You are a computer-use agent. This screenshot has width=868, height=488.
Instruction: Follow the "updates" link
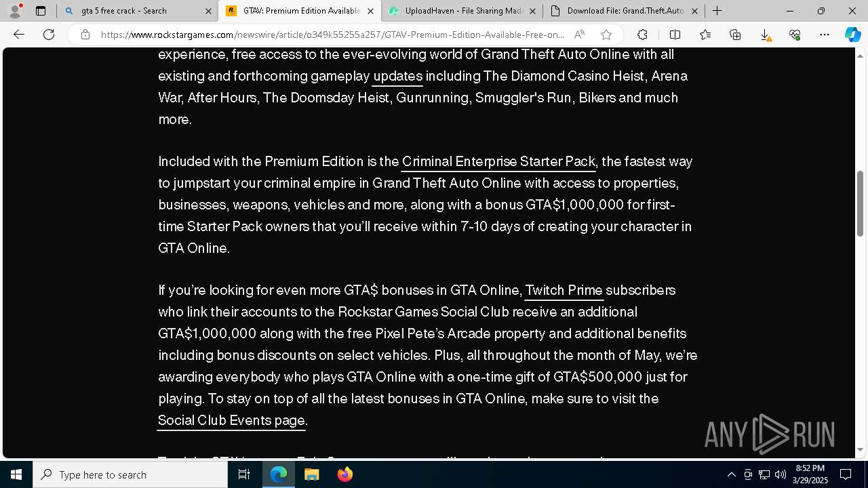coord(398,76)
